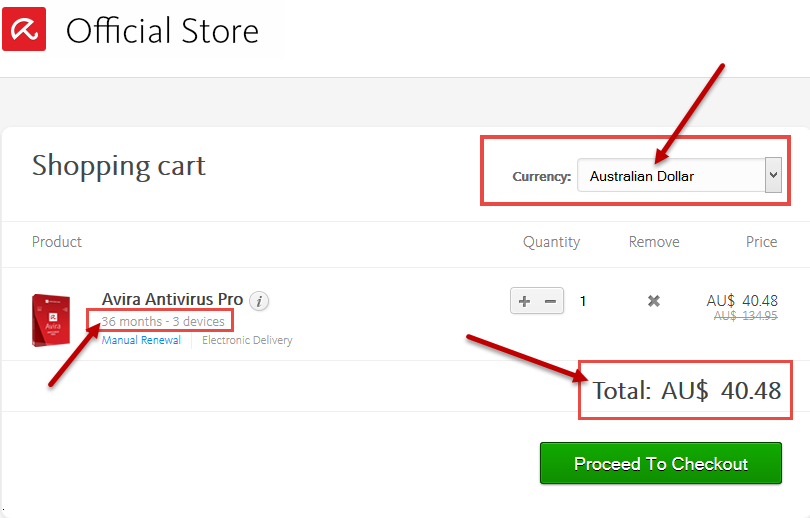Click the Manual Renewal link

click(141, 340)
